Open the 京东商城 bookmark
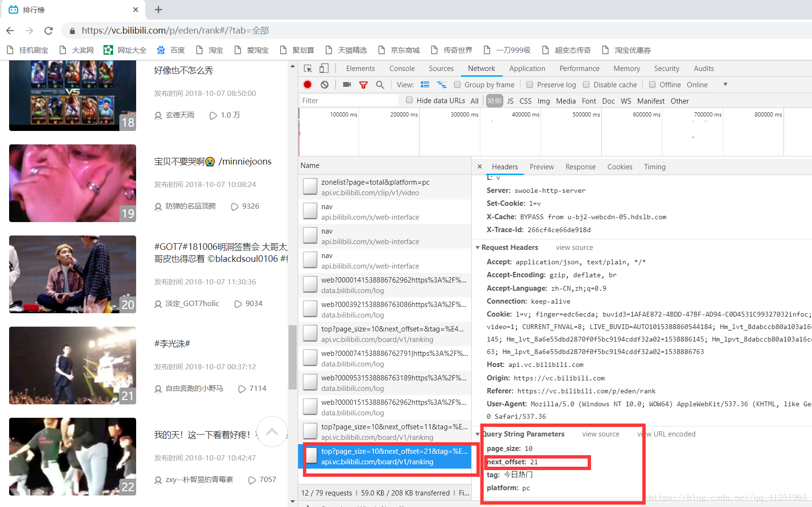 399,50
